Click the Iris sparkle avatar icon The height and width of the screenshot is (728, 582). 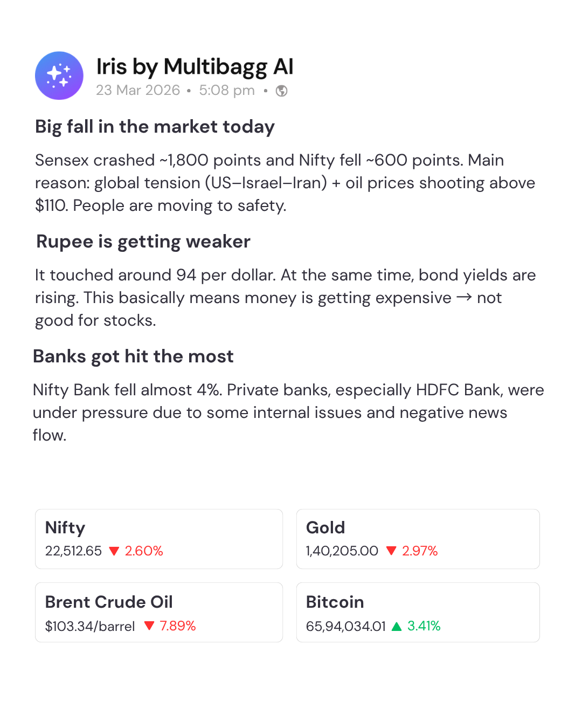59,75
